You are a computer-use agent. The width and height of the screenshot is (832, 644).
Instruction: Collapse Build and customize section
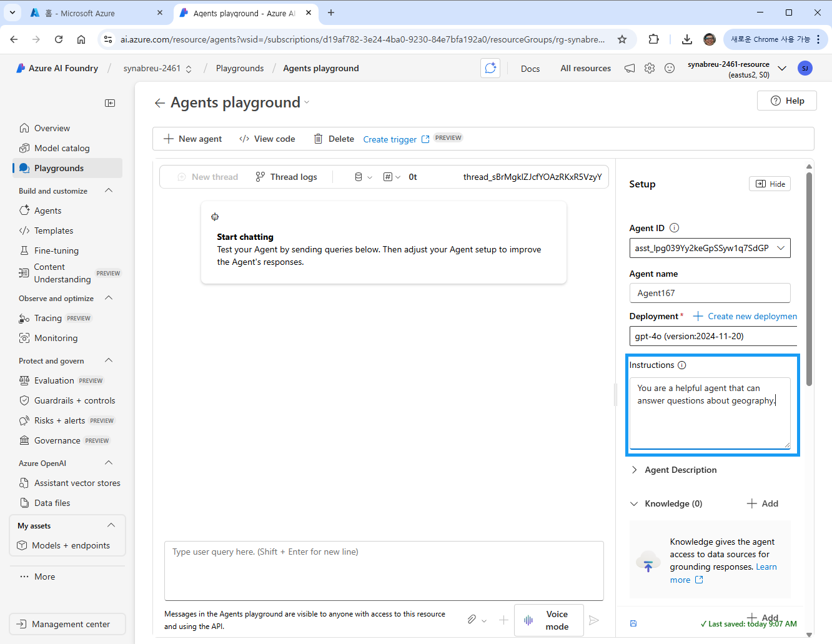[109, 191]
